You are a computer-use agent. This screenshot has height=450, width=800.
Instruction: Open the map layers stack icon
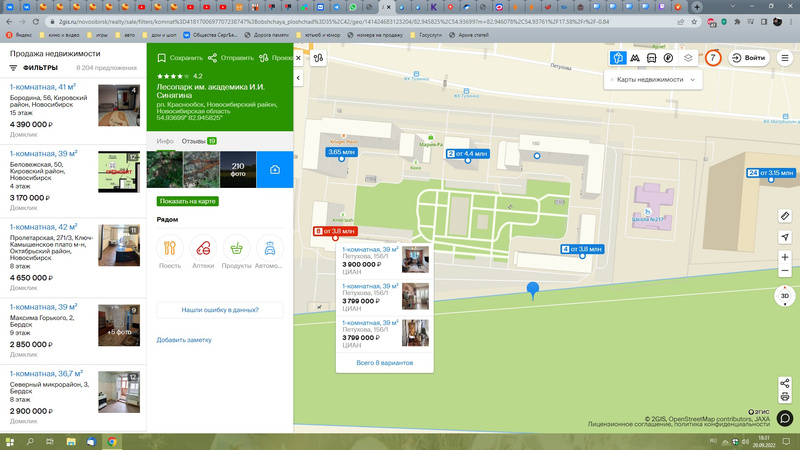pyautogui.click(x=688, y=58)
